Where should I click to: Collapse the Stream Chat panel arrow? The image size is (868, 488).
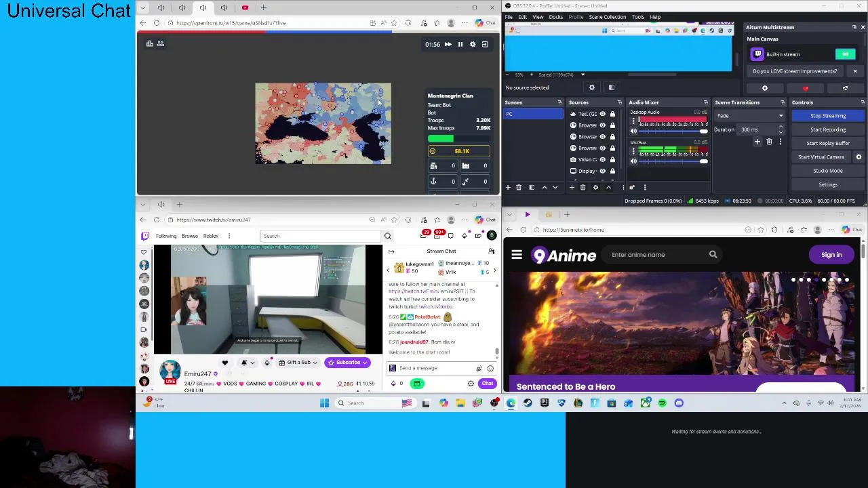point(391,251)
